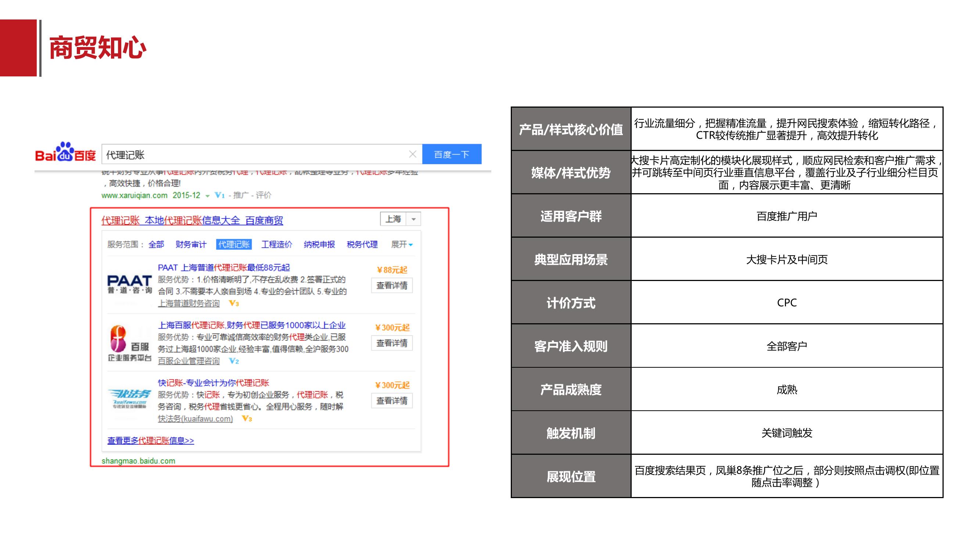Click the 适用客户群 header cell
The image size is (980, 551).
click(x=571, y=216)
